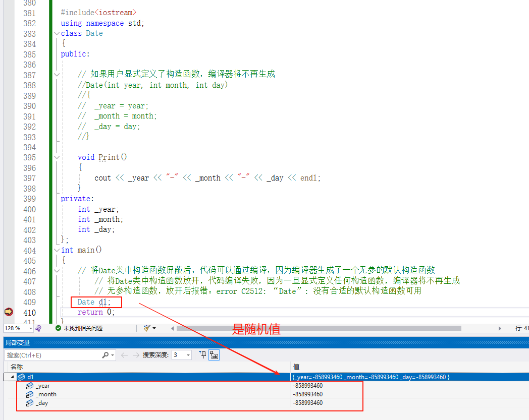529x420 pixels.
Task: Open the IntelliCode brain icon beside zoom
Action: tap(38, 328)
